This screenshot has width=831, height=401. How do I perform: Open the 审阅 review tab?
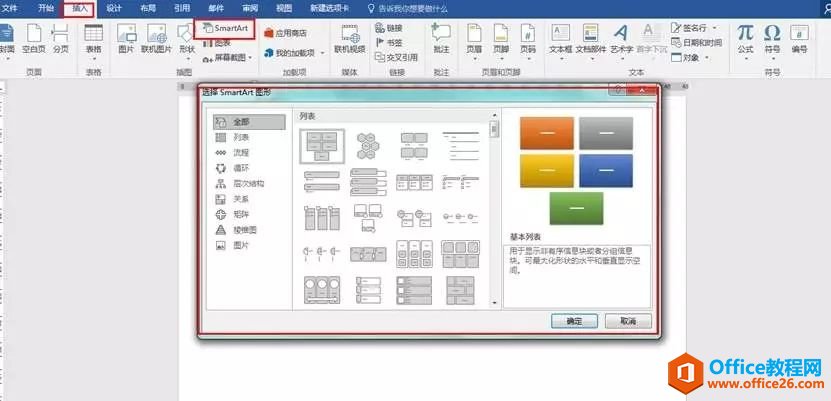(x=250, y=8)
